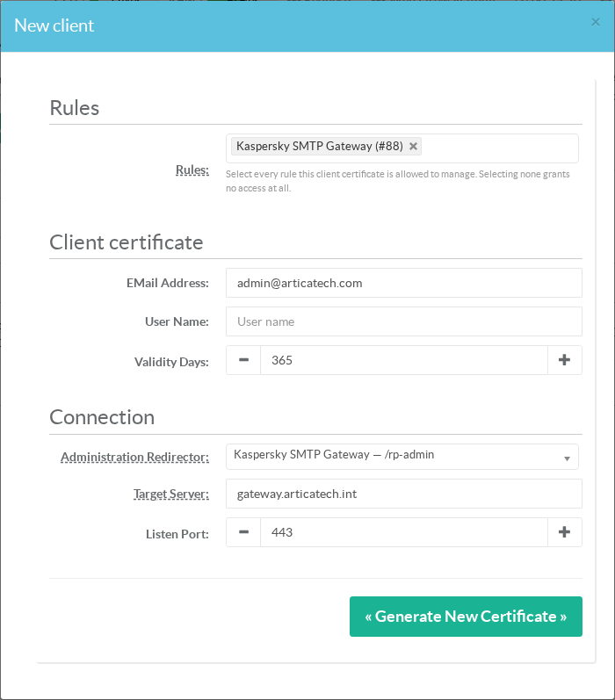Click the Rules section heading
615x700 pixels.
coord(75,108)
